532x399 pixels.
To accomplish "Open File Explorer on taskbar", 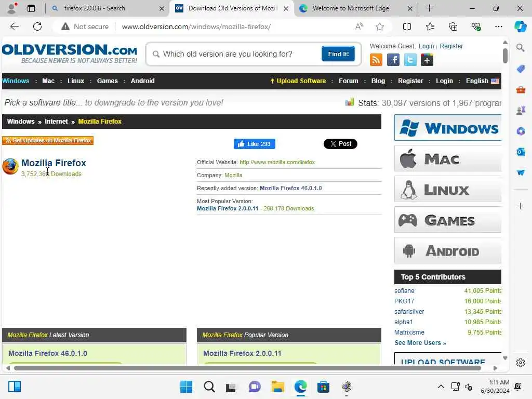I will (x=277, y=387).
